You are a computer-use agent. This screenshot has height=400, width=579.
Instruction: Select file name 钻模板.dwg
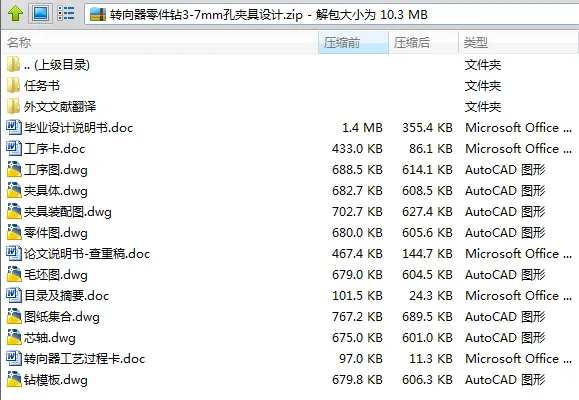point(56,380)
